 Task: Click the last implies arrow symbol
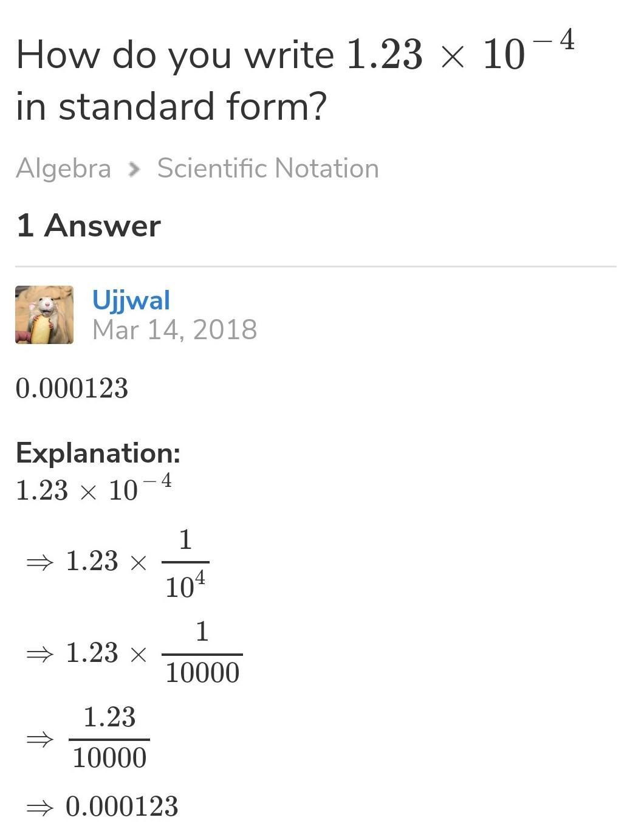pos(40,808)
